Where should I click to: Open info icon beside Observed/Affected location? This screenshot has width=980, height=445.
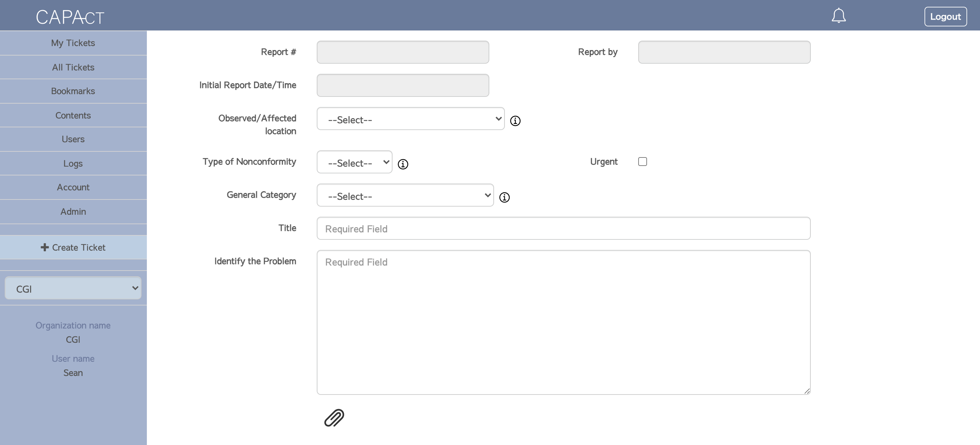pyautogui.click(x=515, y=121)
